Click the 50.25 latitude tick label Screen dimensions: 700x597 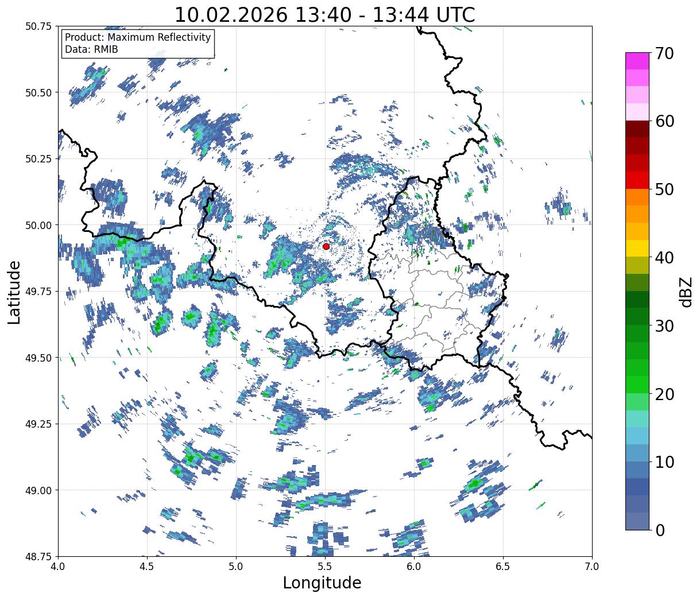(x=38, y=159)
